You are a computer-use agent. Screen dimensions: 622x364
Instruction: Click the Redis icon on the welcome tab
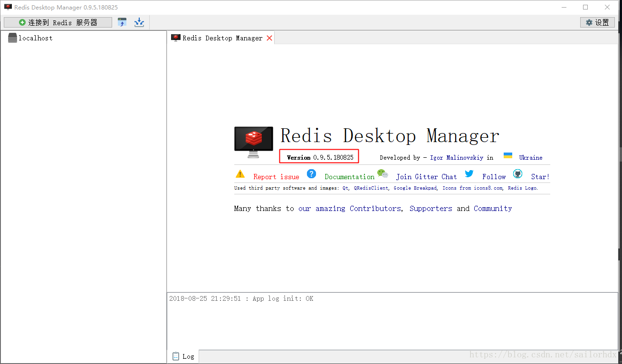[x=176, y=38]
